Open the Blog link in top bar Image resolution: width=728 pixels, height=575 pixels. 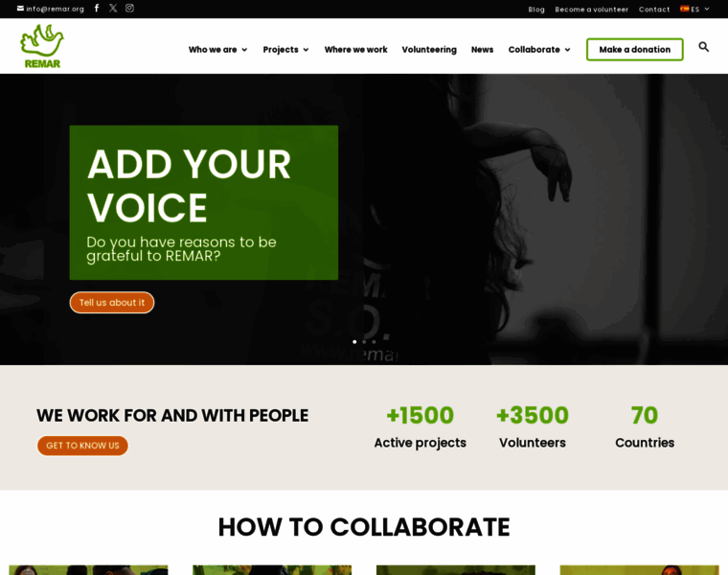click(536, 10)
